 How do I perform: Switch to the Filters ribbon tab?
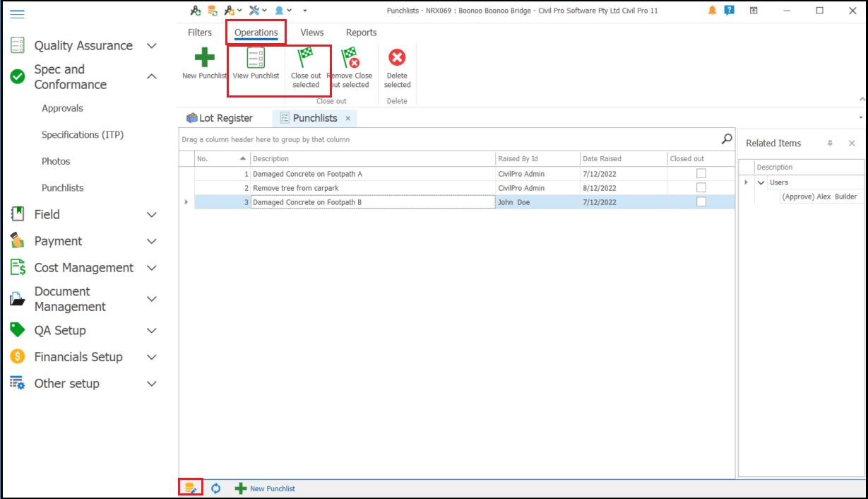coord(200,33)
